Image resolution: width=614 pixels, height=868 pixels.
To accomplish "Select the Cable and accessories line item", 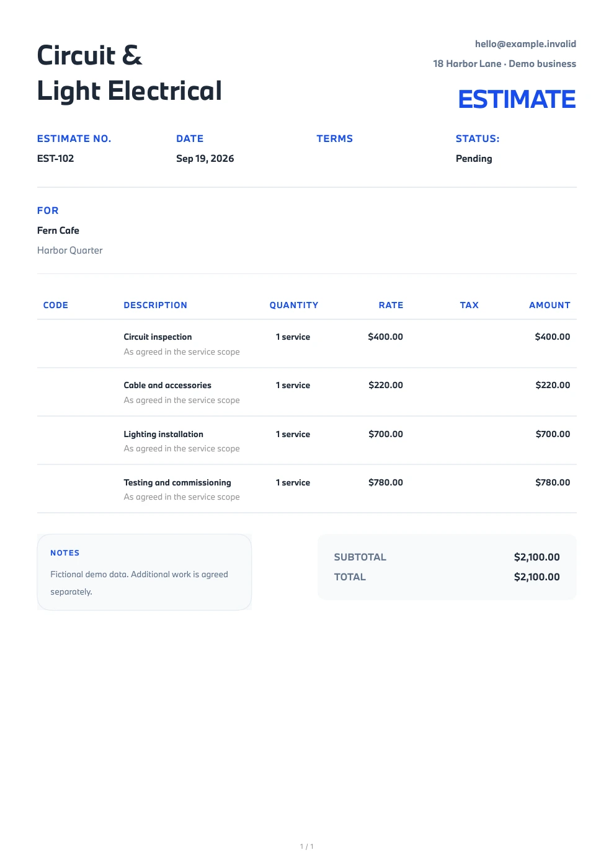I will pyautogui.click(x=167, y=385).
